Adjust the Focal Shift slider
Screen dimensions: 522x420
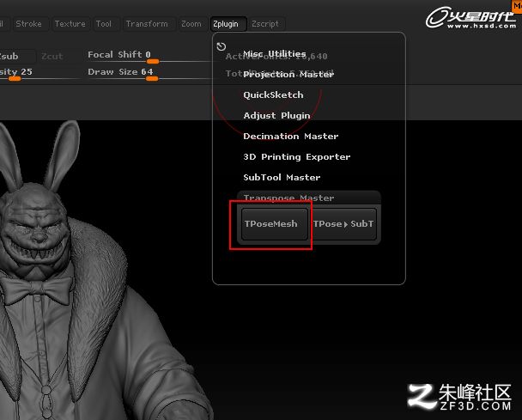tap(149, 58)
